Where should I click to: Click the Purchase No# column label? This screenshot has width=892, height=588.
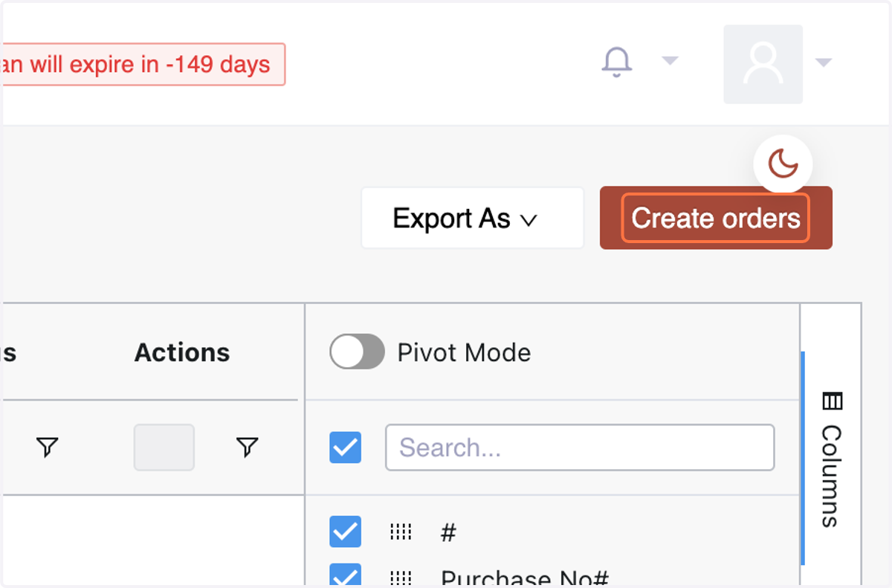525,578
